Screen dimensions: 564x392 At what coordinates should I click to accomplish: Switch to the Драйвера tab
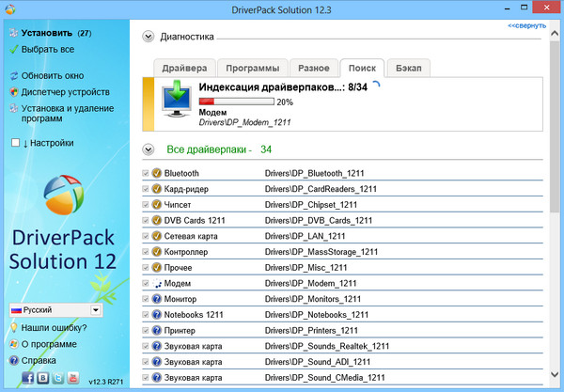pyautogui.click(x=185, y=68)
